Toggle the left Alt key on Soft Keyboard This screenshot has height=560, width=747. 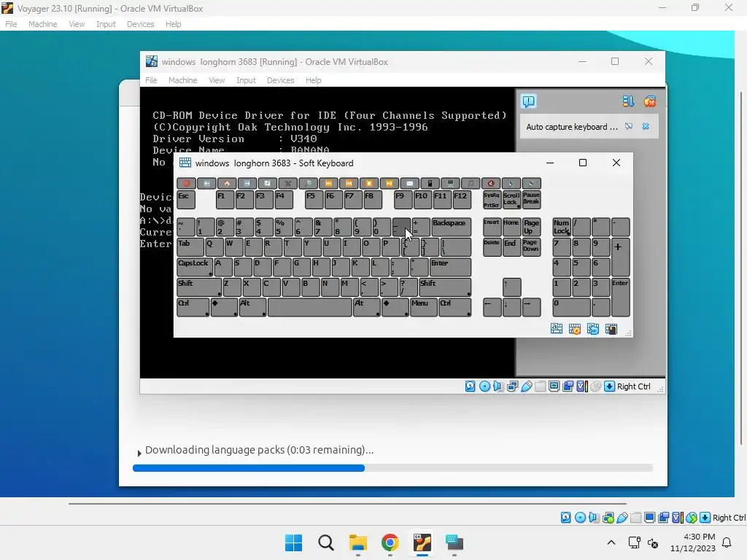pos(252,307)
